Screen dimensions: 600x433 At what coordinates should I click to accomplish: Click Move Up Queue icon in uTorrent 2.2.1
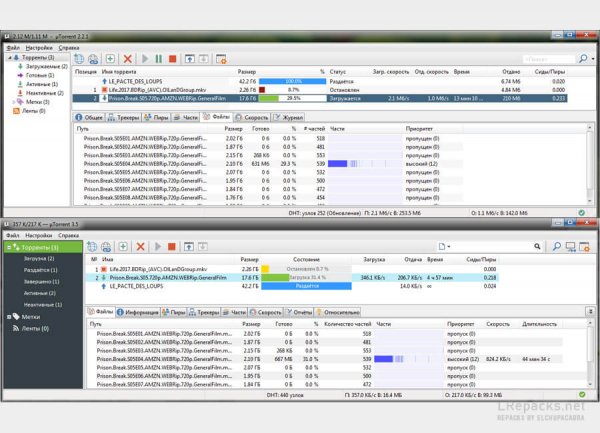click(x=189, y=59)
